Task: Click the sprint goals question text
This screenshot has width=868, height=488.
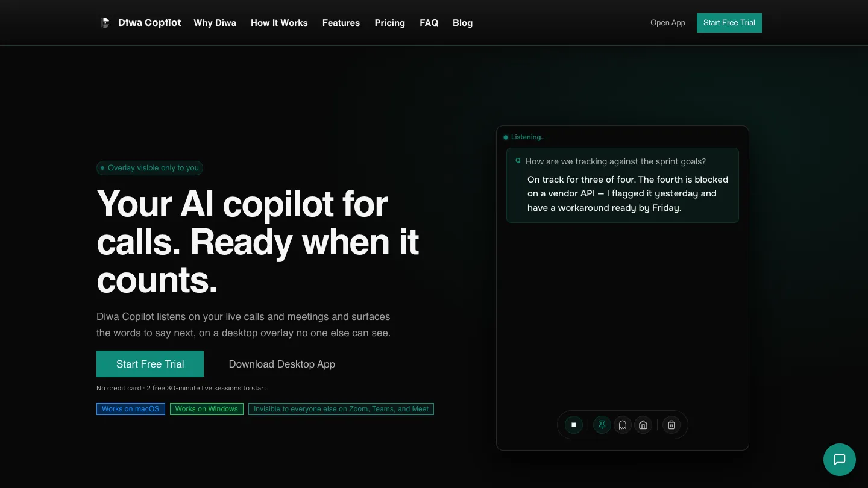Action: pyautogui.click(x=615, y=161)
